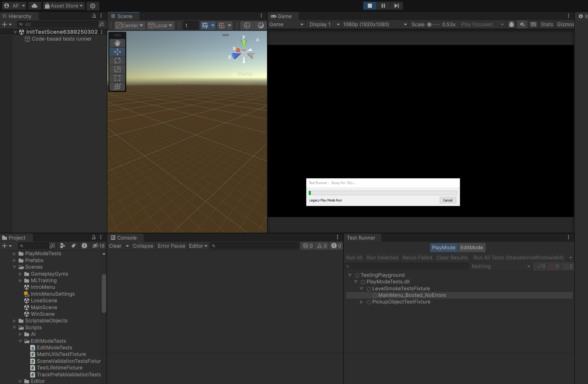The height and width of the screenshot is (384, 588).
Task: Click the Project panel lock icon
Action: [94, 237]
